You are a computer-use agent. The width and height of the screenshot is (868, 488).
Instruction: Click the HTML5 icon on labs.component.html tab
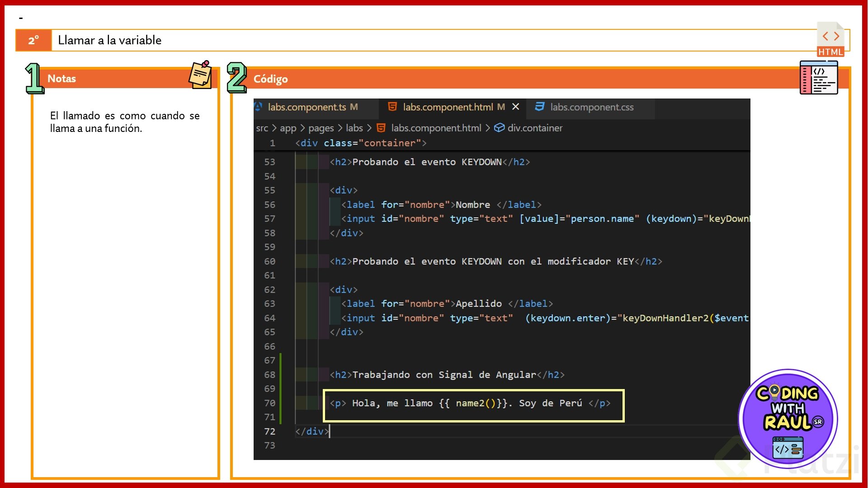392,107
